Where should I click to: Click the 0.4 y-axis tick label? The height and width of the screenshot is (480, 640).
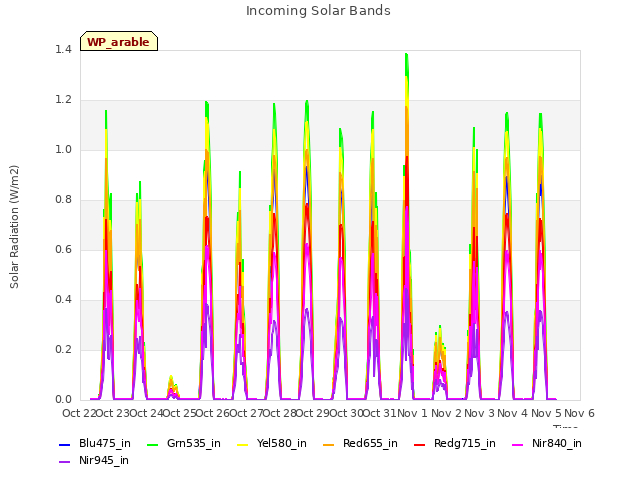[63, 300]
